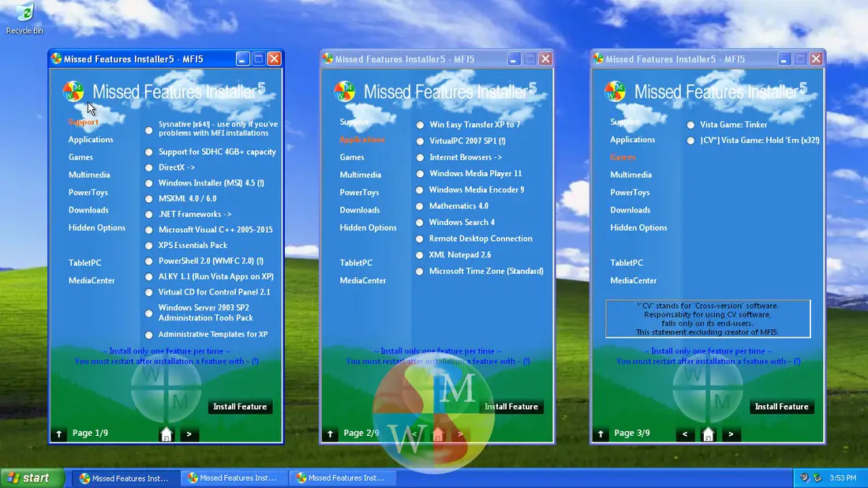Open MediaCenter category in Page 2/9 window
Image resolution: width=868 pixels, height=488 pixels.
(363, 281)
